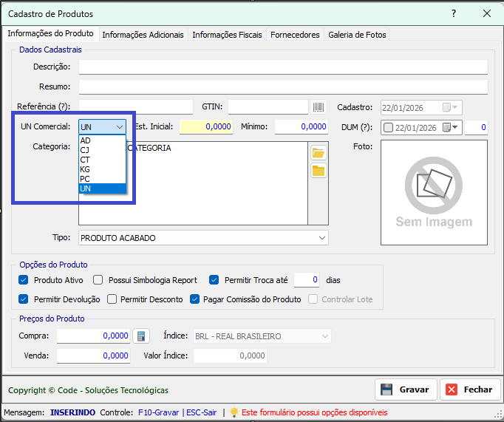This screenshot has width=504, height=422.
Task: Select PC in the unit list
Action: tap(102, 179)
